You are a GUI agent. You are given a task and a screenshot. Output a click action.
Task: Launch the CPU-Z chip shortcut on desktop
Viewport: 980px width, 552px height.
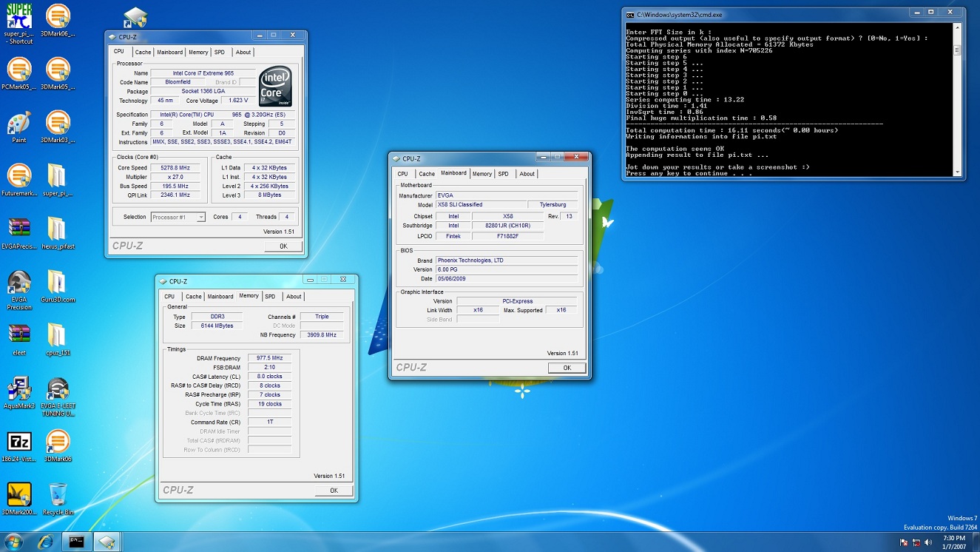pos(135,17)
